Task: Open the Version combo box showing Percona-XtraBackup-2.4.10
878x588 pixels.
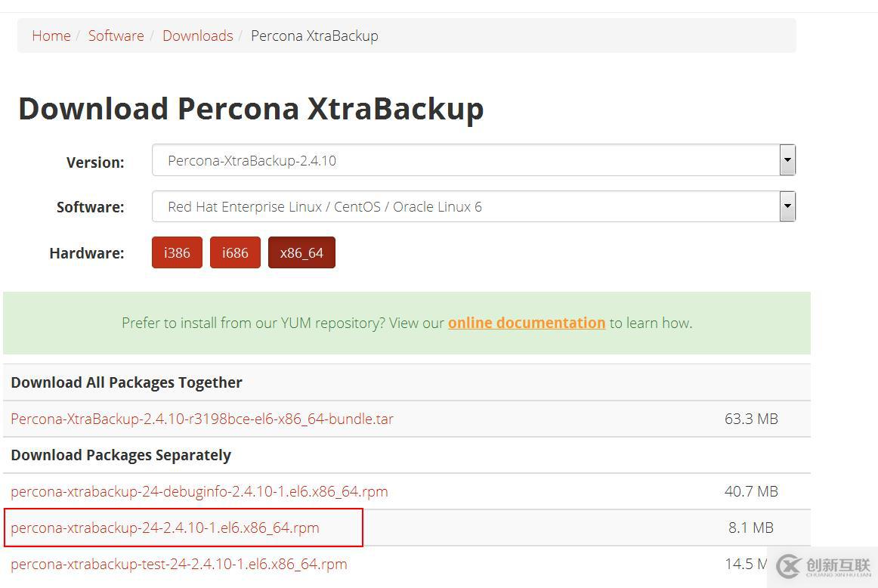Action: [x=465, y=160]
